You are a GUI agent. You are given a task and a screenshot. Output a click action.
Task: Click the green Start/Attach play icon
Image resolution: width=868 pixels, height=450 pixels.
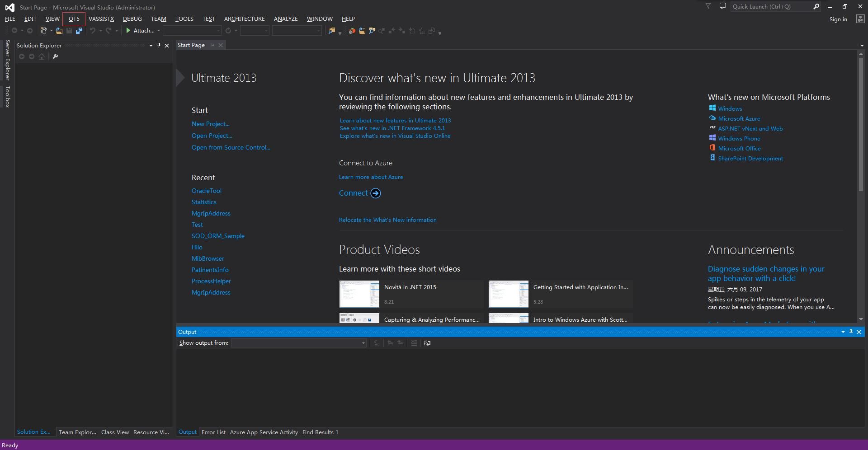pyautogui.click(x=128, y=31)
